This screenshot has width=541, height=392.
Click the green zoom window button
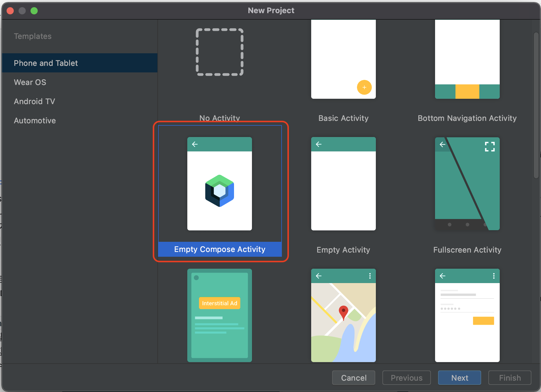point(34,11)
